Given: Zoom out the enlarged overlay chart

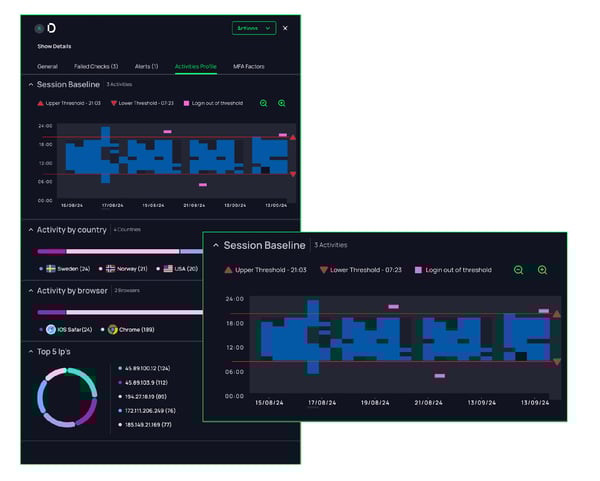Looking at the screenshot, I should [x=518, y=270].
